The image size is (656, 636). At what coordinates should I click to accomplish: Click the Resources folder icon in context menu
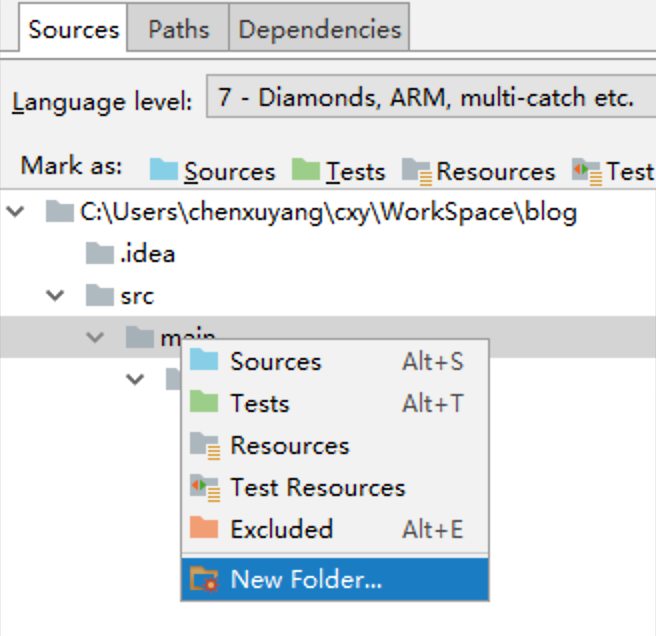tap(204, 445)
